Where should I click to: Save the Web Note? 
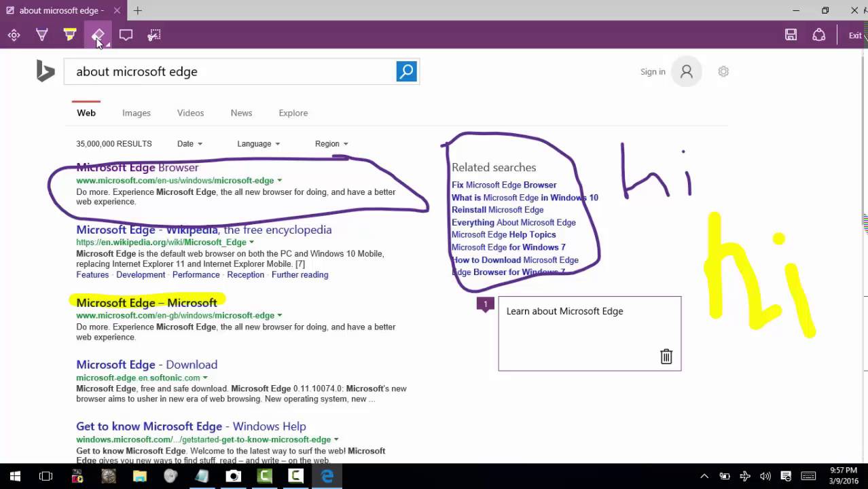coord(791,35)
